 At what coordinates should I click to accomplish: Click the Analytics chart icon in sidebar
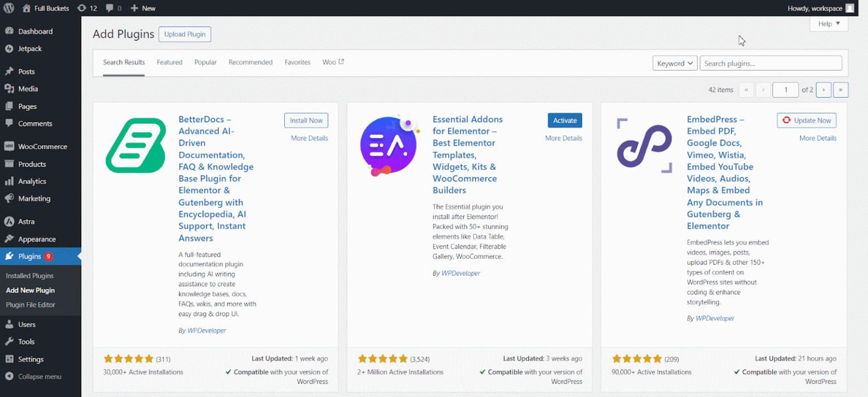(x=10, y=181)
